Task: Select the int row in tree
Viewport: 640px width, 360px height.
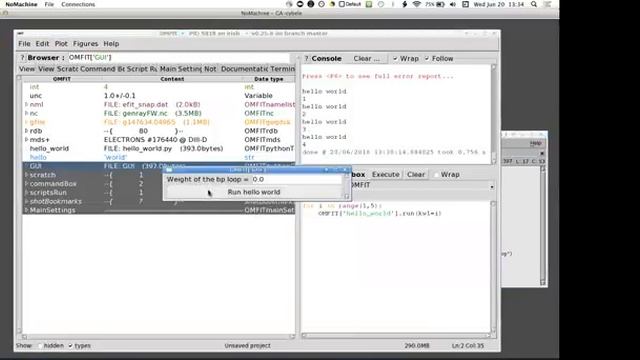Action: coord(158,87)
